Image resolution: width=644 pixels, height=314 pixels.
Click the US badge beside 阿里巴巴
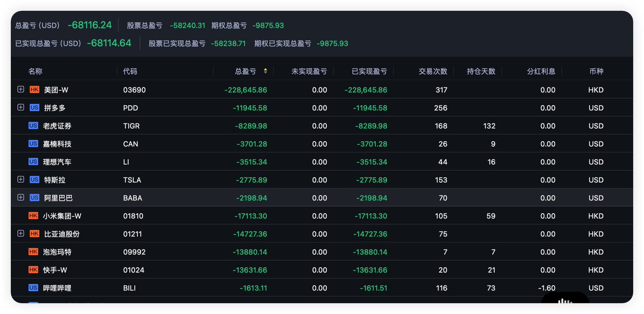34,198
